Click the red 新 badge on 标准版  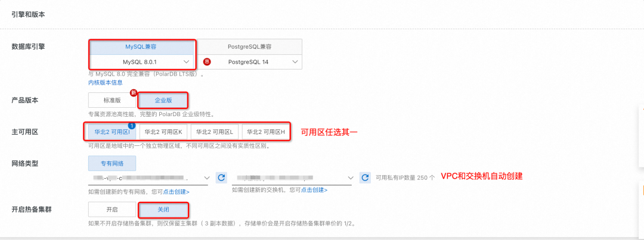134,93
